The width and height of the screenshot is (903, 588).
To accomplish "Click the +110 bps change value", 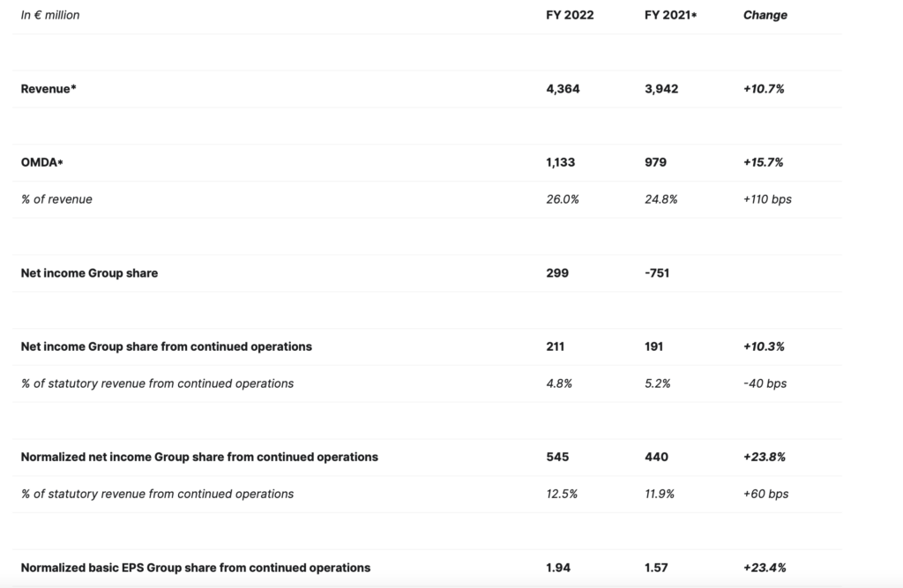I will click(767, 199).
